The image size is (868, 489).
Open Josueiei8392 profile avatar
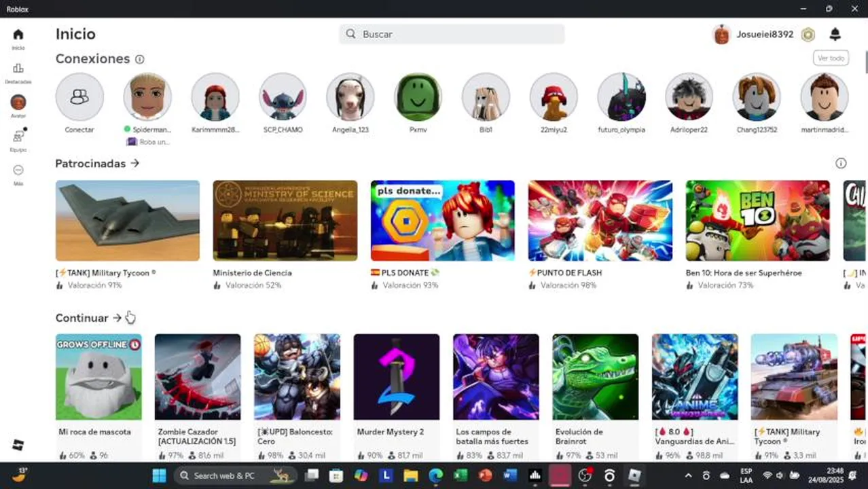click(721, 35)
